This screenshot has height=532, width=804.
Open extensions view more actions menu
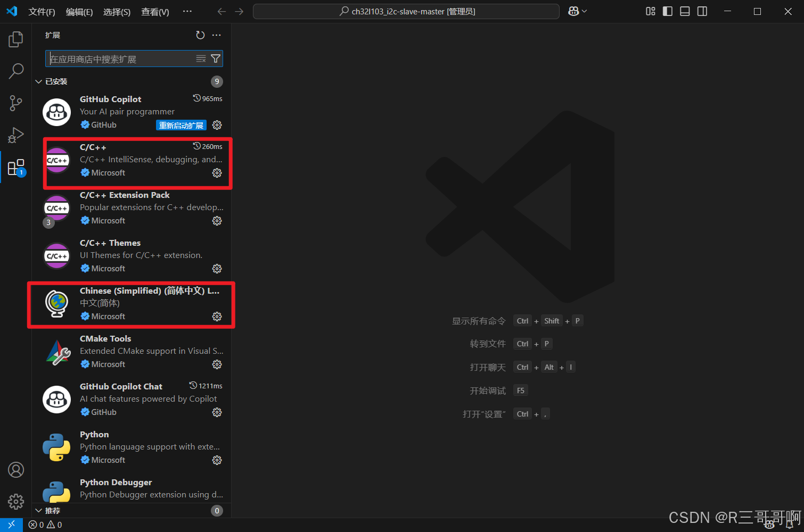pyautogui.click(x=216, y=35)
